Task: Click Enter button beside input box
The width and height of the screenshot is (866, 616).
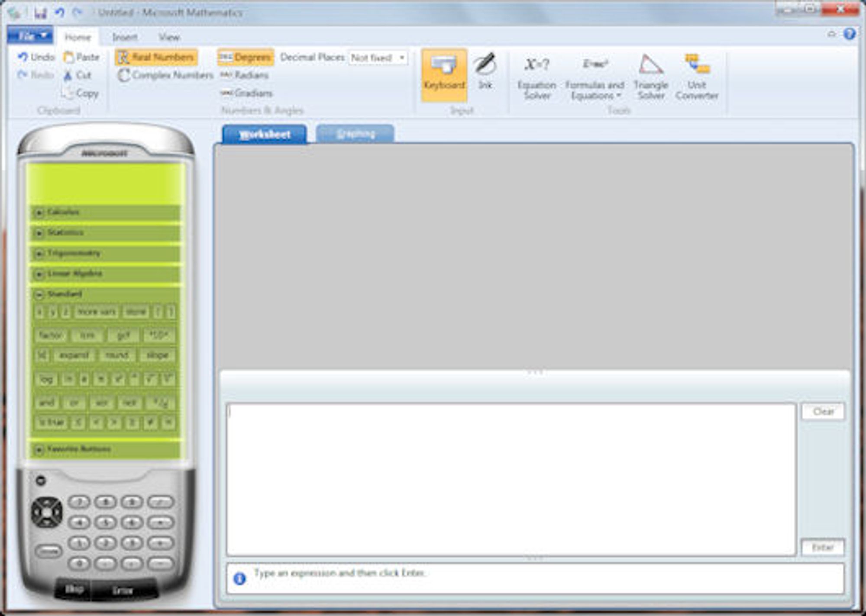Action: pyautogui.click(x=823, y=548)
